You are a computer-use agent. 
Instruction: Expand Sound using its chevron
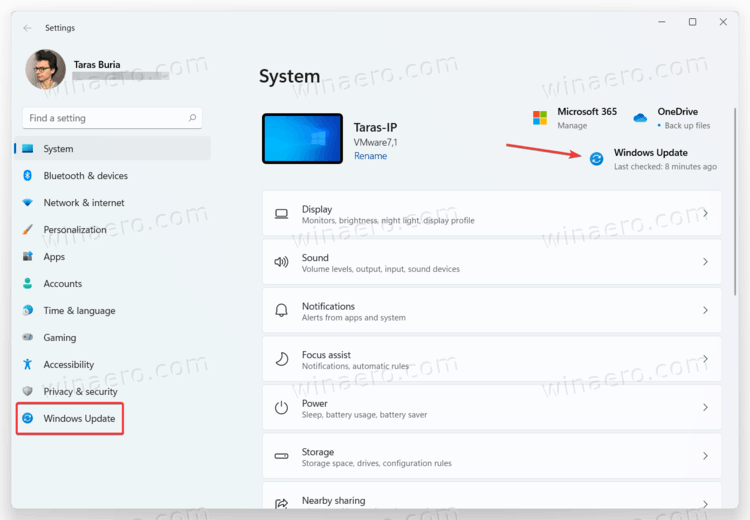[705, 262]
